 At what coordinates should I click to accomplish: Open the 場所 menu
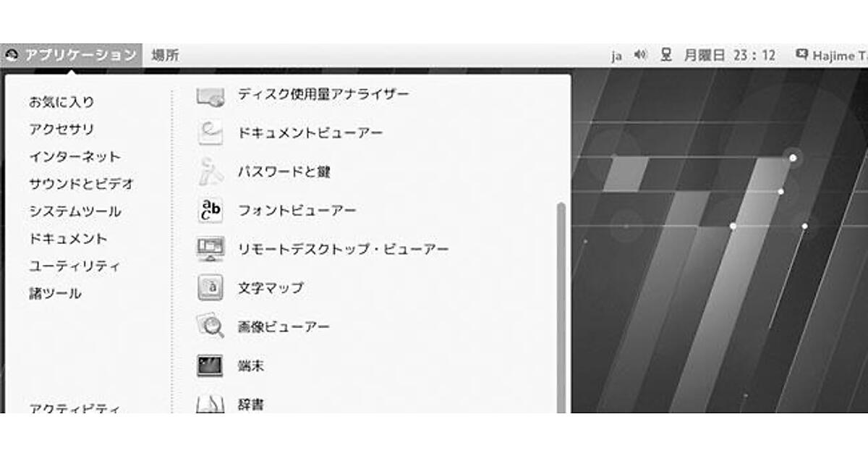coord(165,55)
